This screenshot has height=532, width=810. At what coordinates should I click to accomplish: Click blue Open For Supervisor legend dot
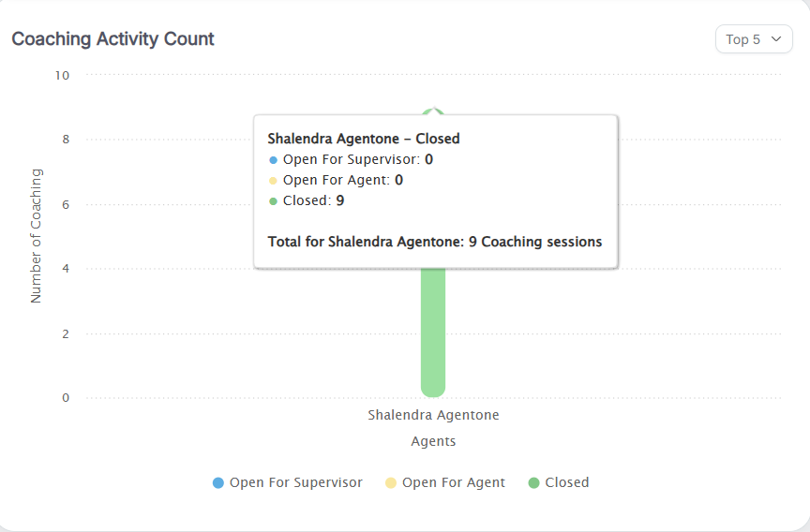[x=218, y=483]
